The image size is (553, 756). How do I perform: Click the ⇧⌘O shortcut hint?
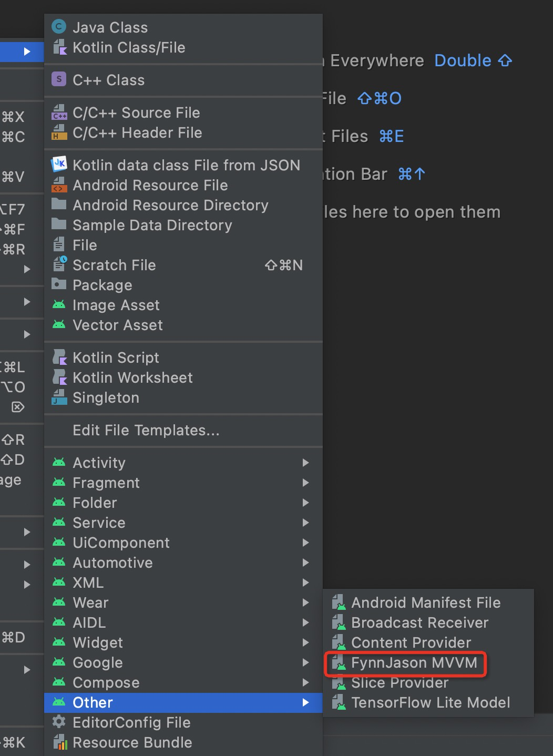tap(380, 98)
